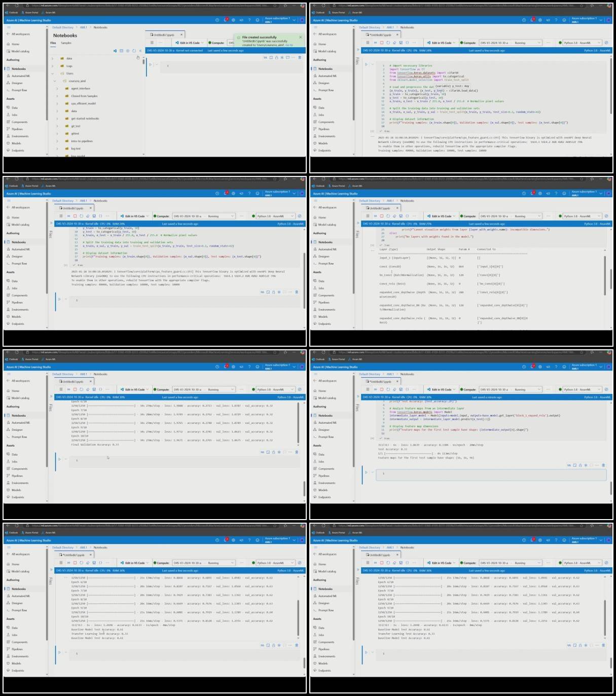Screen dimensions: 616x696
Task: Open terminal icon above the file tree
Action: point(121,51)
